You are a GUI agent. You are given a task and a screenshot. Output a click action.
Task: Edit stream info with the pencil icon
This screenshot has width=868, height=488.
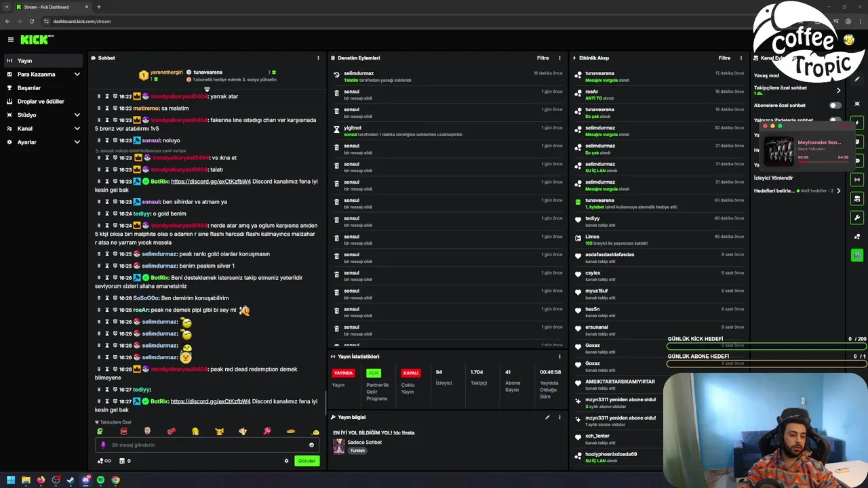point(547,417)
